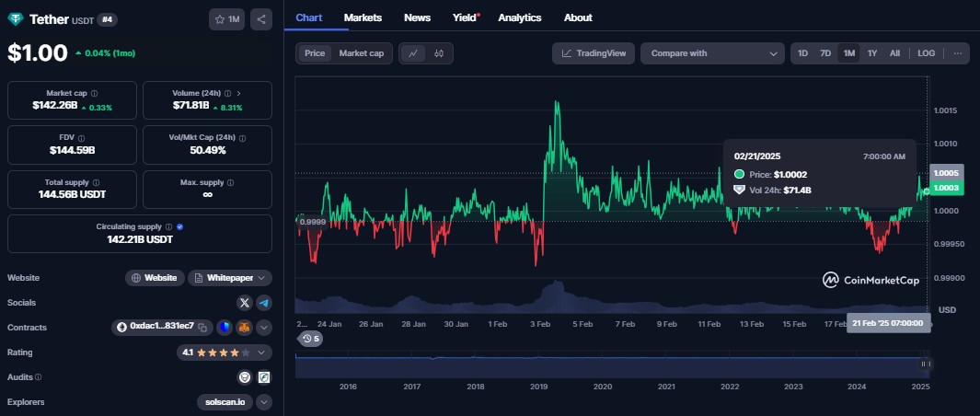Click the 1.0003 current price label
Screen dimensions: 980x416
tap(945, 188)
